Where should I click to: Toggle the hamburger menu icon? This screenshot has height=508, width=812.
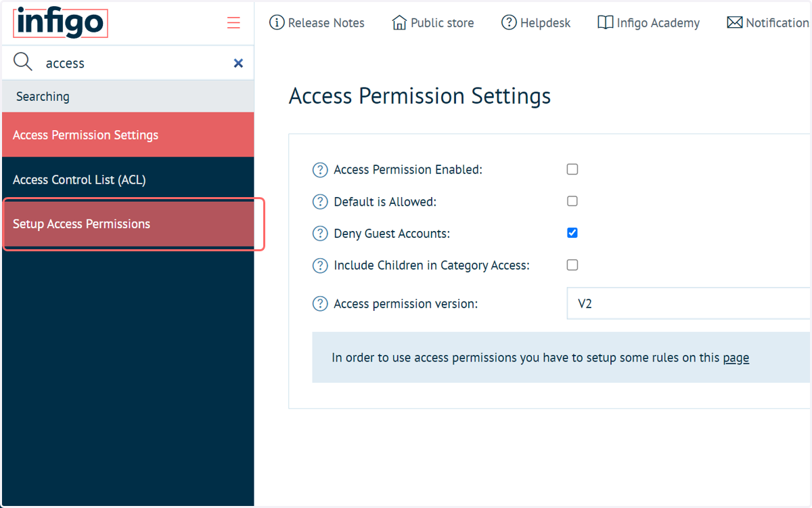click(233, 23)
